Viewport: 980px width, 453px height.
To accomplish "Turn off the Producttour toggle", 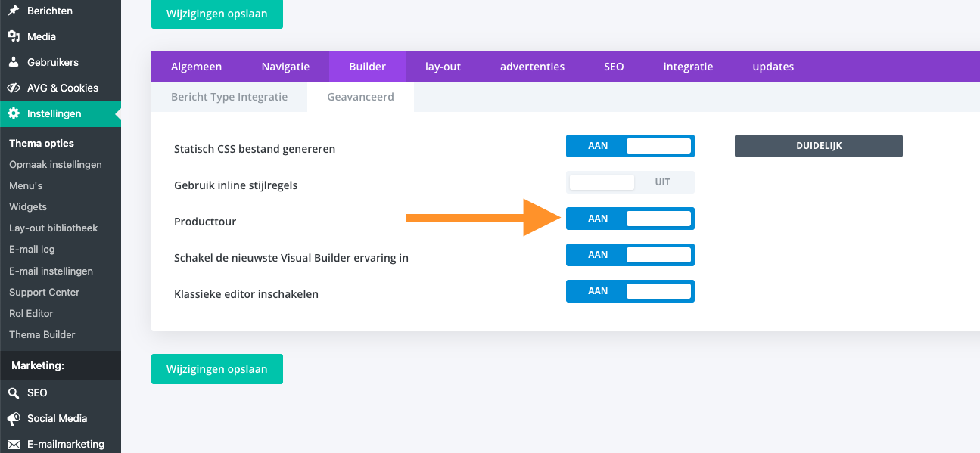I will [630, 219].
